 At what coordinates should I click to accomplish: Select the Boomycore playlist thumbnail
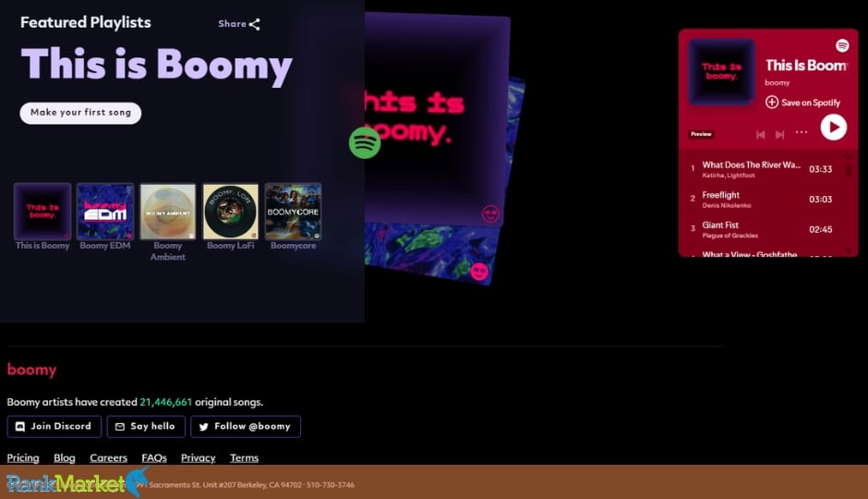(293, 211)
